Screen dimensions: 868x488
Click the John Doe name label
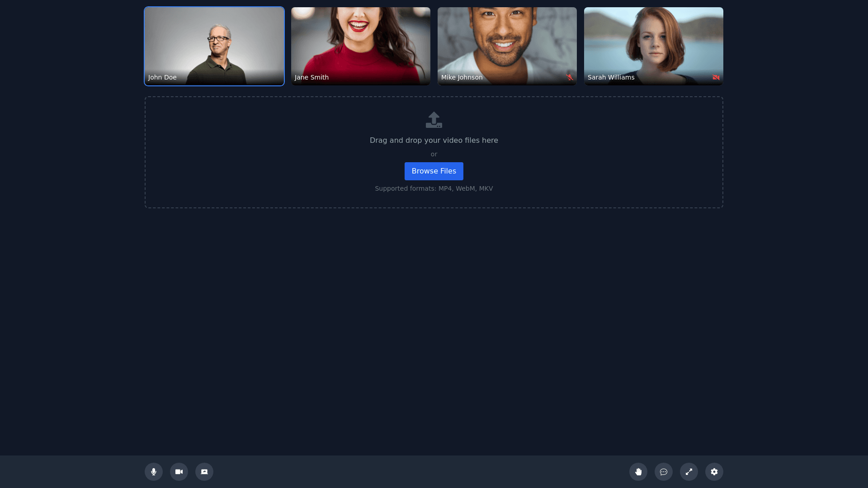point(162,77)
